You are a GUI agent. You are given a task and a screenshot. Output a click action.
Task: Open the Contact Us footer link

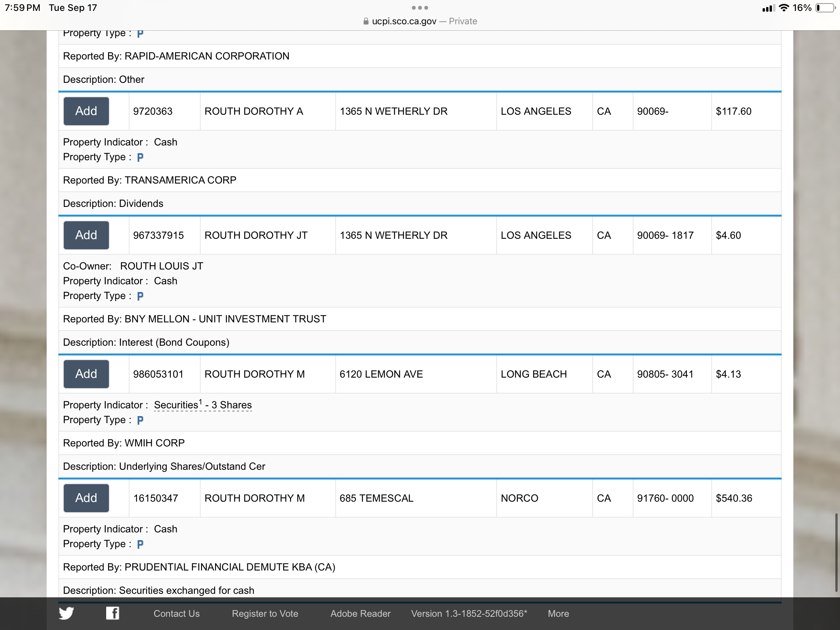(177, 614)
